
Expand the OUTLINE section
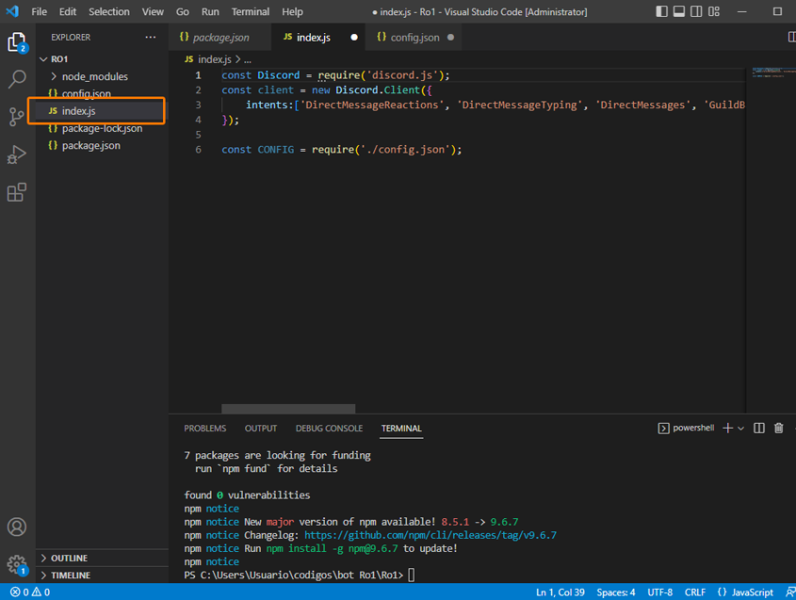tap(69, 558)
